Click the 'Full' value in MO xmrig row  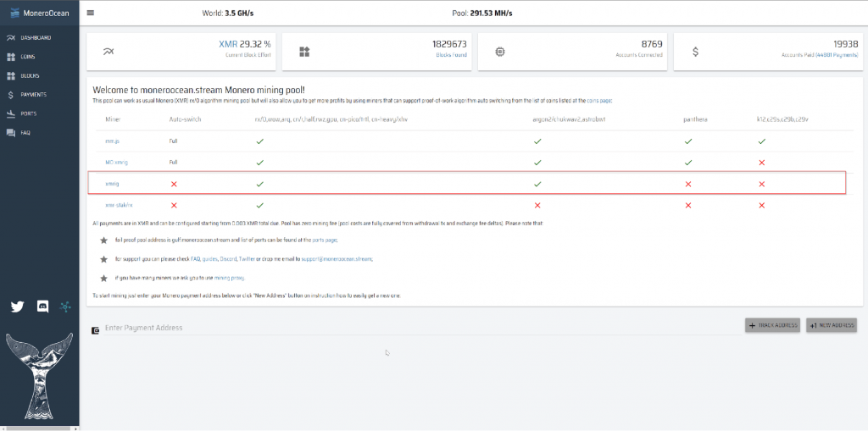[173, 162]
